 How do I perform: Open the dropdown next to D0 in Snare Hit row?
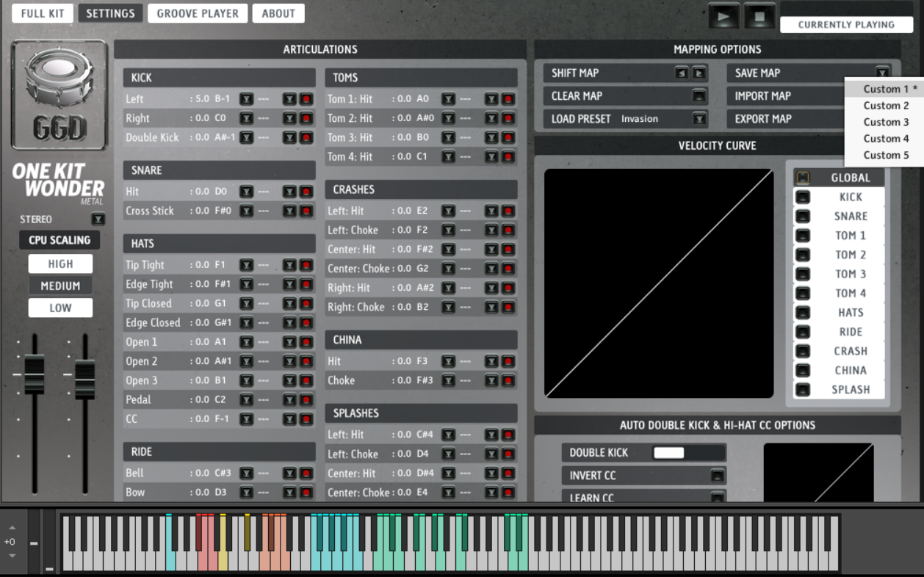click(x=246, y=191)
